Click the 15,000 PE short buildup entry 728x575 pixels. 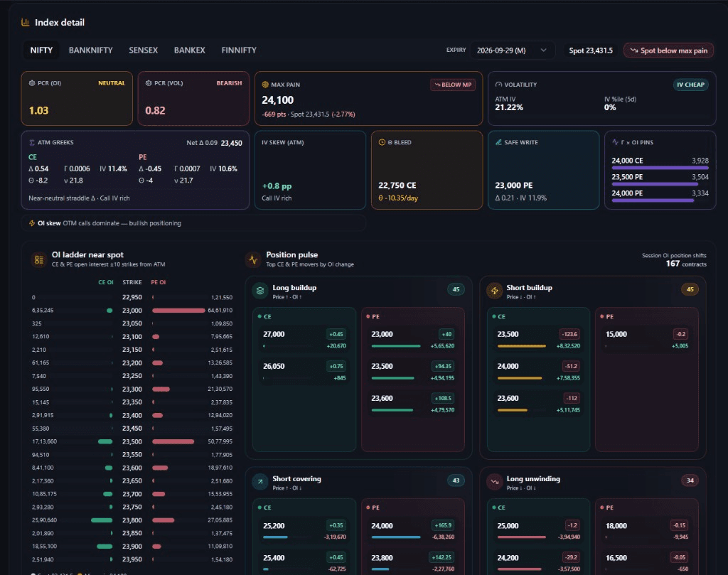pos(647,340)
